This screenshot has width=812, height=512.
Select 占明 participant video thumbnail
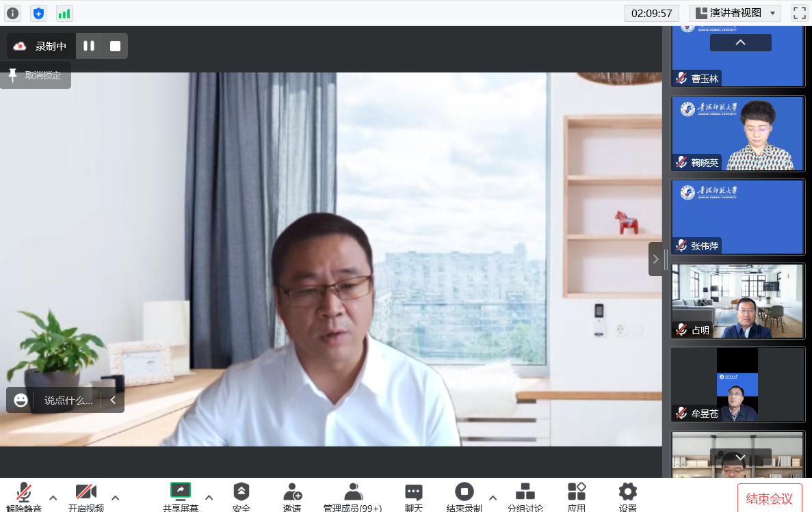(x=737, y=301)
